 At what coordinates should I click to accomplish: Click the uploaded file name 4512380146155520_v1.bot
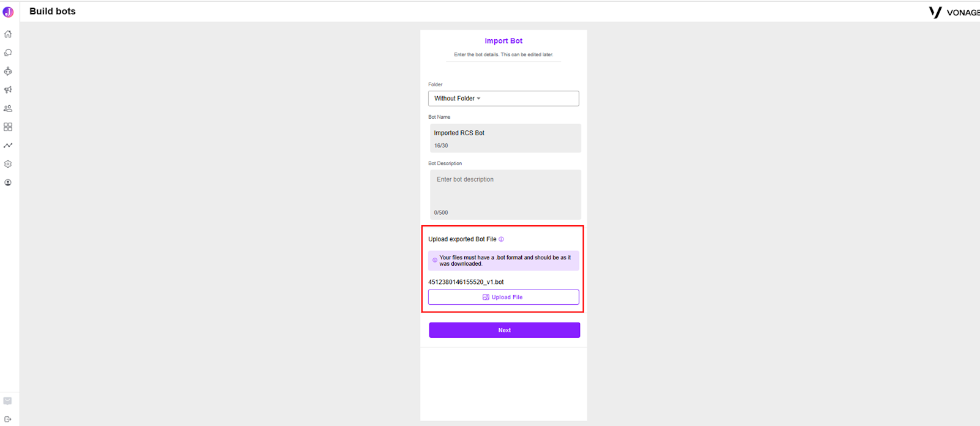[x=466, y=282]
